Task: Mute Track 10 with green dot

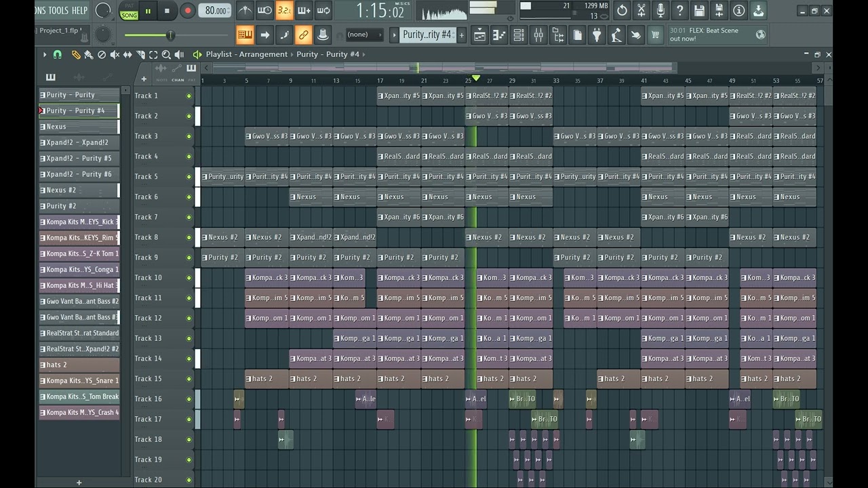Action: pyautogui.click(x=189, y=278)
